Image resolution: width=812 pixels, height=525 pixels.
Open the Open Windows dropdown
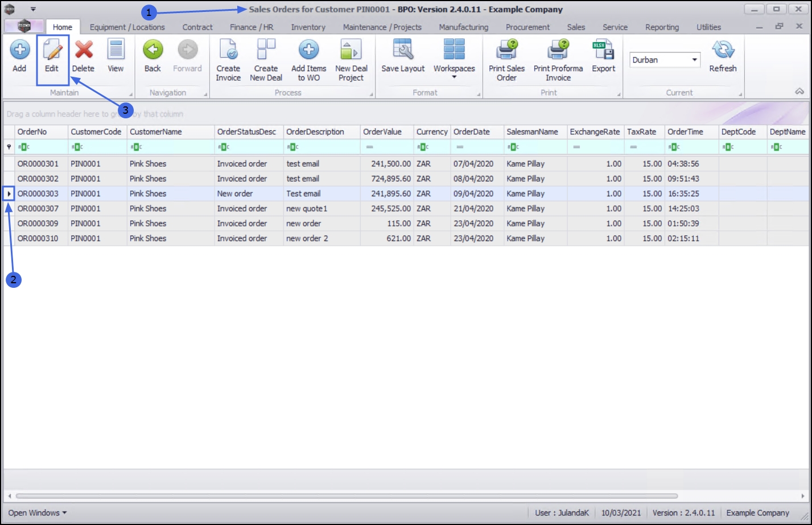pos(37,513)
